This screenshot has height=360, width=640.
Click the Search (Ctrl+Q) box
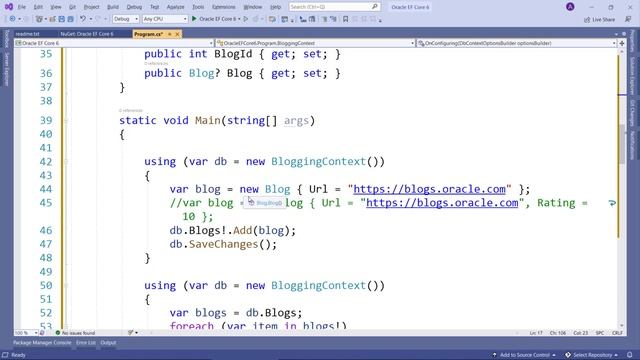(x=334, y=7)
